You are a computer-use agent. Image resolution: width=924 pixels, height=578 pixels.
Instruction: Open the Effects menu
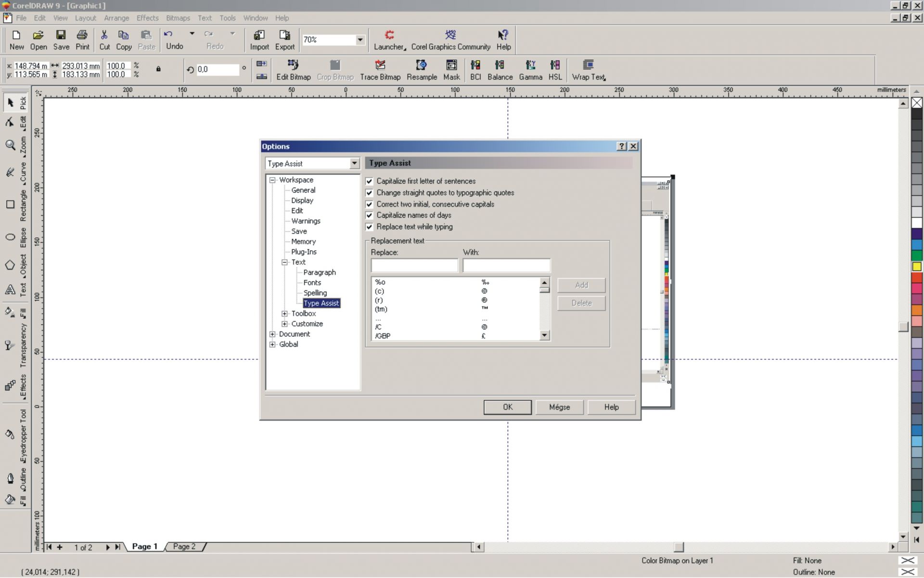coord(147,18)
